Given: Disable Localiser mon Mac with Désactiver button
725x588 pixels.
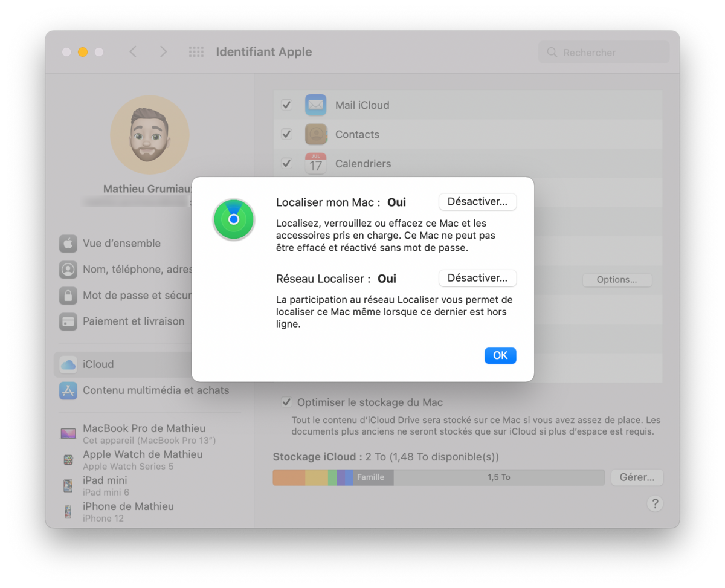Looking at the screenshot, I should point(477,202).
